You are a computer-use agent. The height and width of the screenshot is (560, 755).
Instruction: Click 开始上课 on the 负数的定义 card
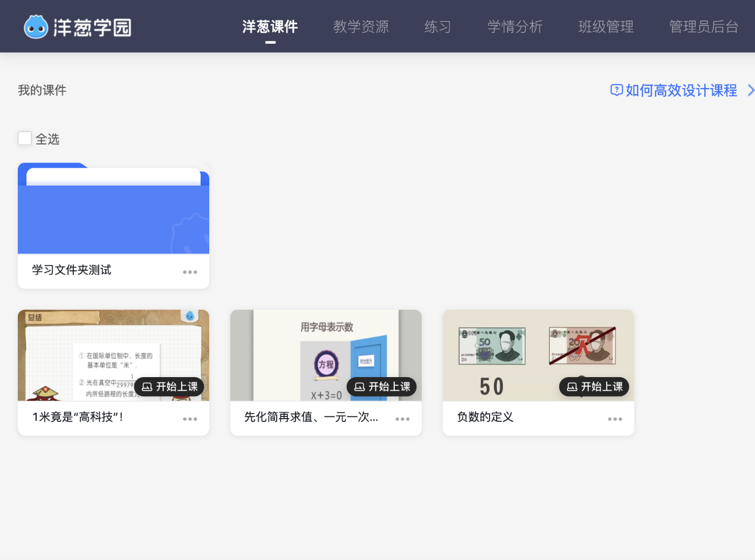click(594, 387)
